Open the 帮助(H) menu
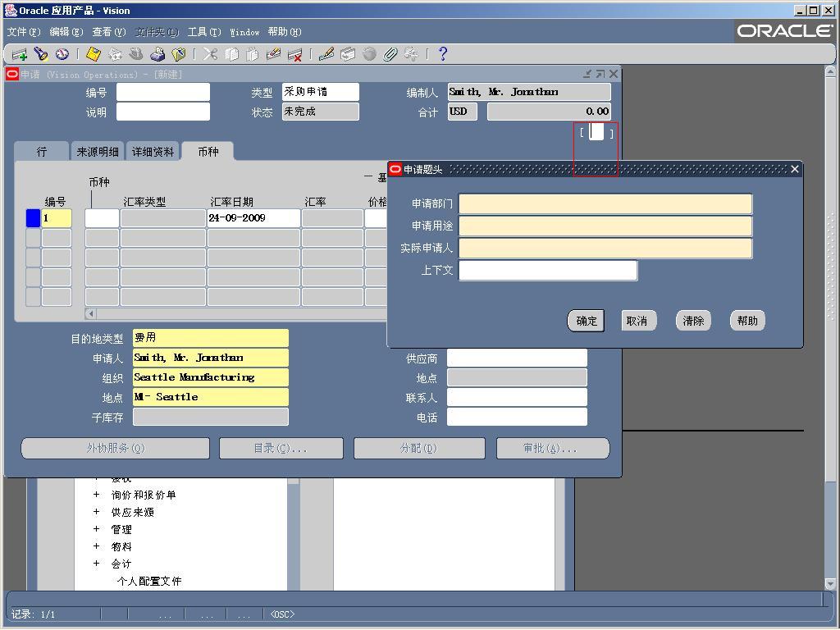The image size is (840, 630). pos(285,32)
